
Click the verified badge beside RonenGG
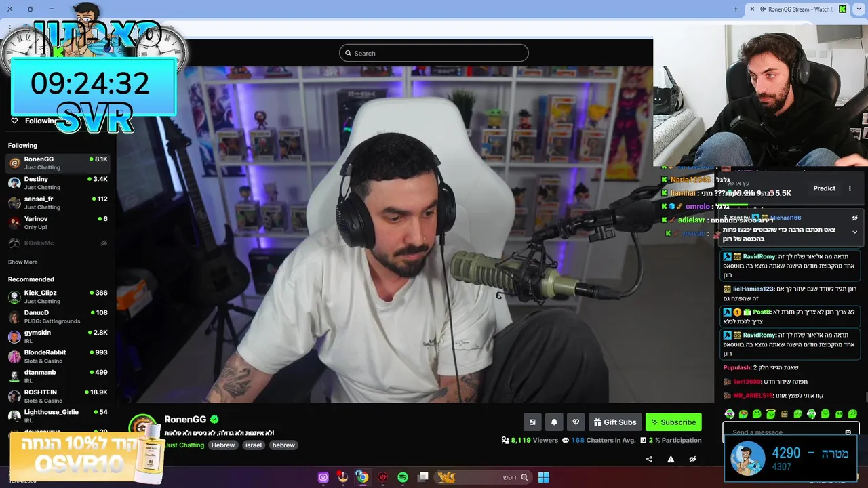[x=214, y=420]
